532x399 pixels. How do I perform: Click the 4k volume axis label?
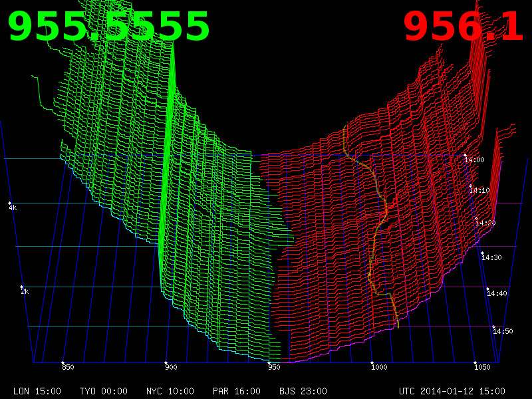[13, 208]
